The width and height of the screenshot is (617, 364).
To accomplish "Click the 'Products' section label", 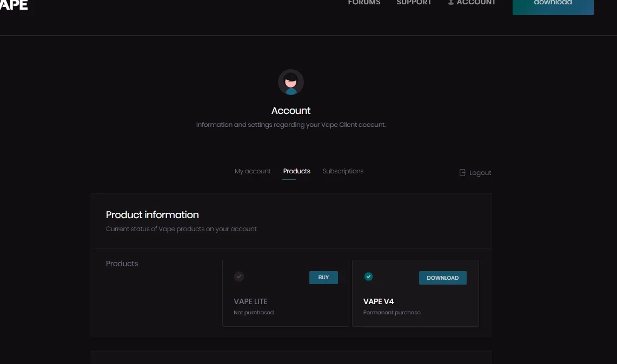I will (x=122, y=264).
